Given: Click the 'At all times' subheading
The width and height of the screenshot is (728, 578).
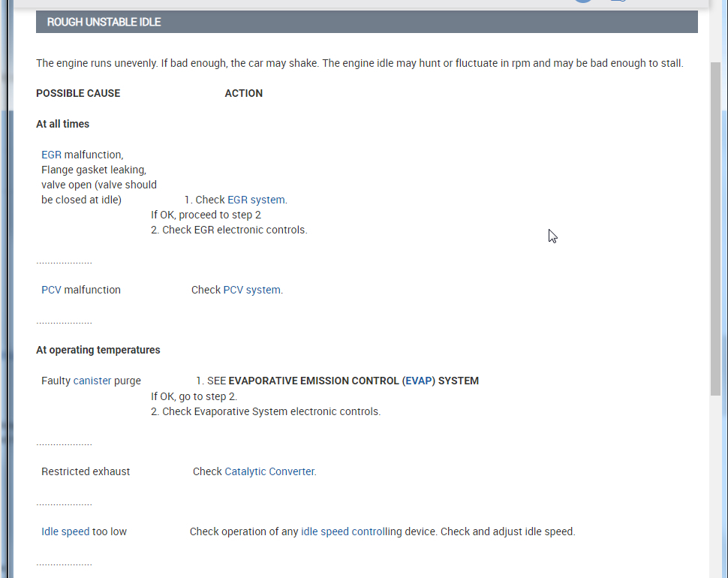Looking at the screenshot, I should click(63, 124).
